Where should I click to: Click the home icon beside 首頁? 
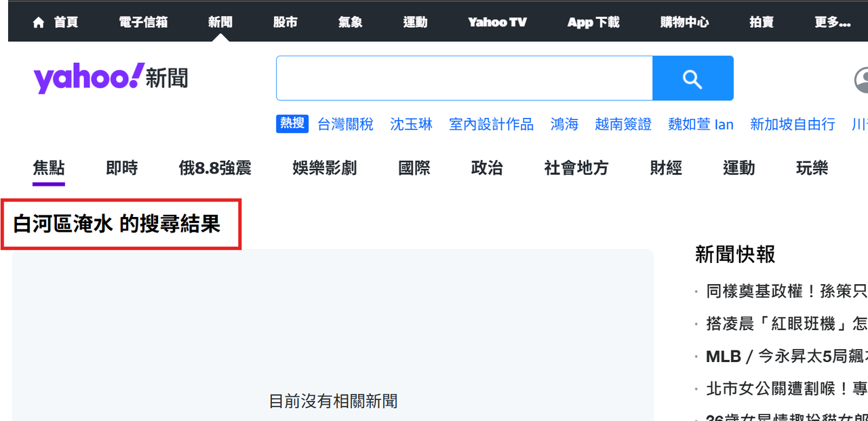[x=39, y=22]
